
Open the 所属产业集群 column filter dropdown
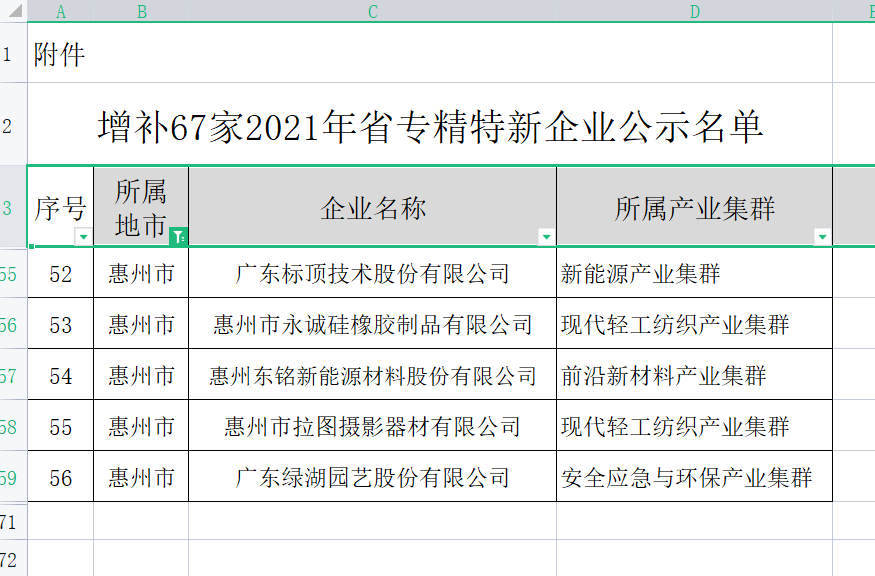coord(822,237)
